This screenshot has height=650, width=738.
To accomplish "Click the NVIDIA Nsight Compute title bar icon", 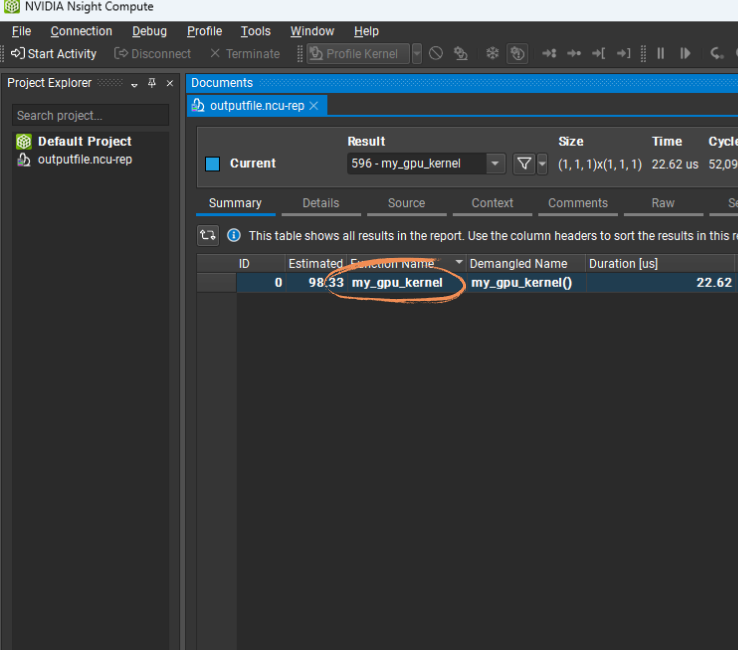I will click(12, 7).
